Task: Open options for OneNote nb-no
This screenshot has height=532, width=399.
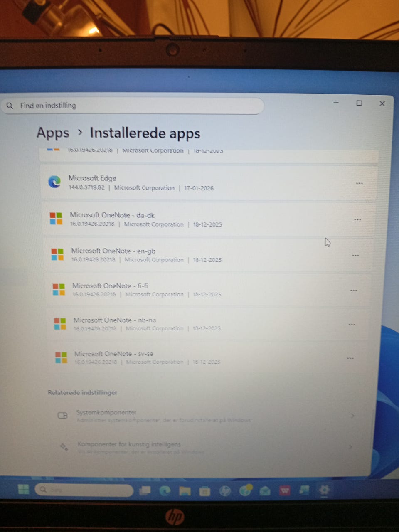Action: 352,324
